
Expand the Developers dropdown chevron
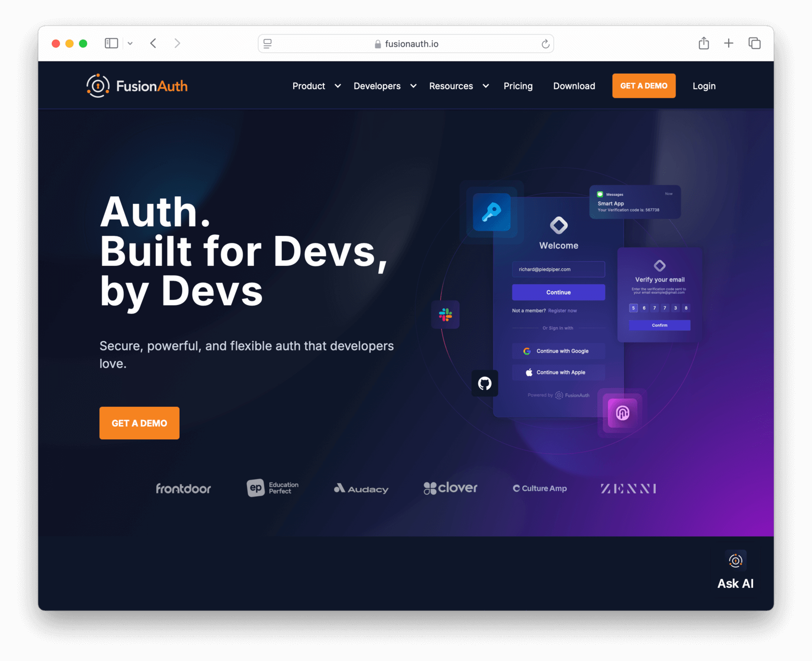pyautogui.click(x=414, y=86)
